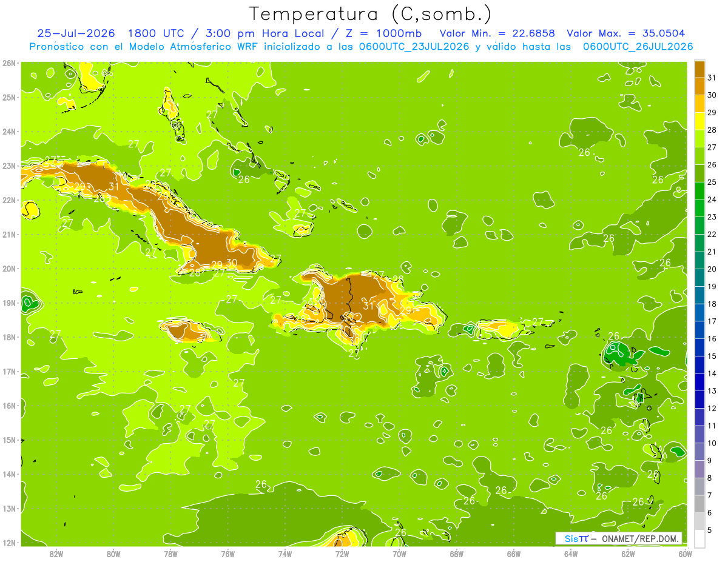Click color scale label '19'

[x=712, y=286]
